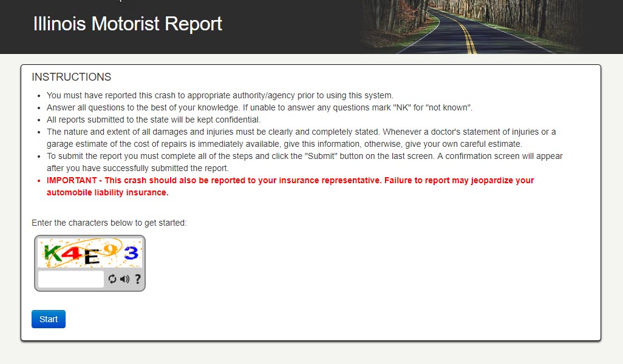Click the Start button
Image resolution: width=623 pixels, height=364 pixels.
tap(49, 319)
